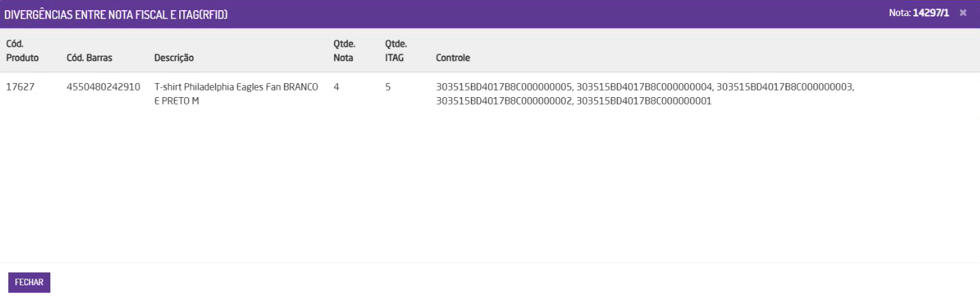The width and height of the screenshot is (980, 296).
Task: Click the Nota number 14297/1
Action: coord(931,13)
